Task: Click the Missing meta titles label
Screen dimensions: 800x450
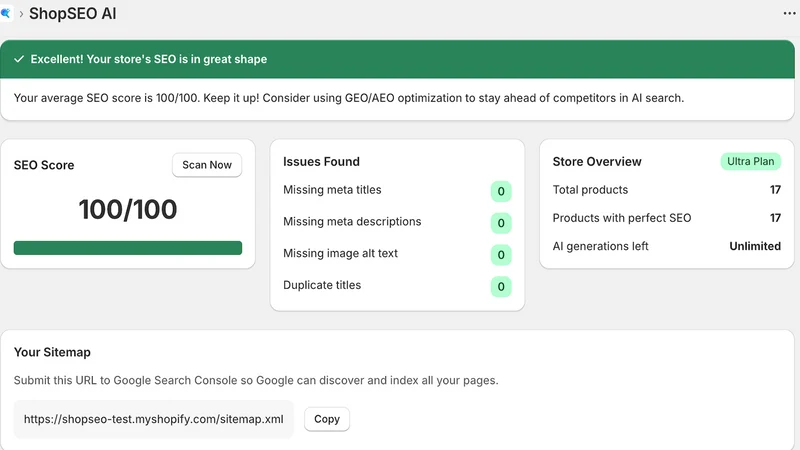Action: (332, 190)
